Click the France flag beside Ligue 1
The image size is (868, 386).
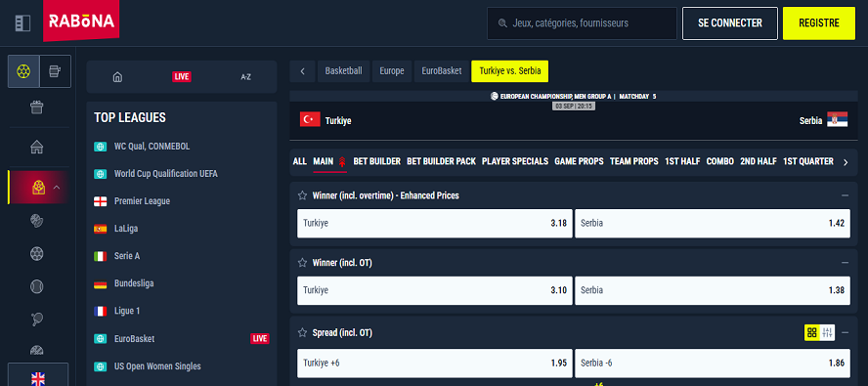click(101, 311)
